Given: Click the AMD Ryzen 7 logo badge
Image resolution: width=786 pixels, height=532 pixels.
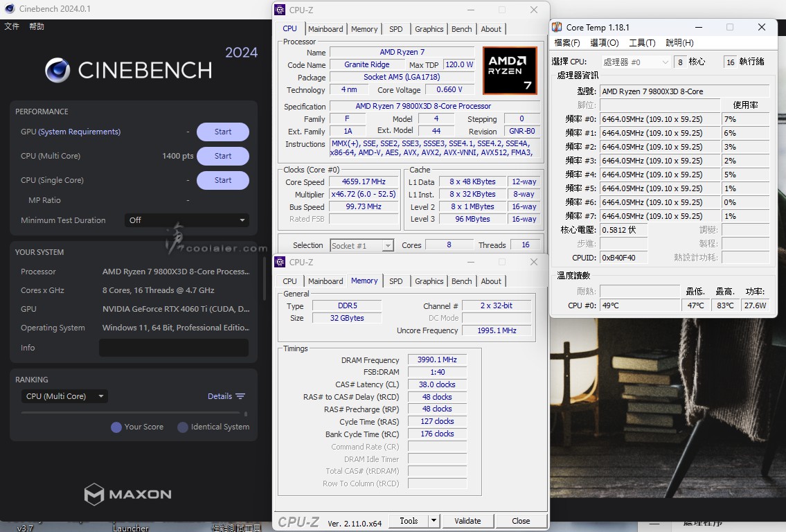Looking at the screenshot, I should click(510, 71).
